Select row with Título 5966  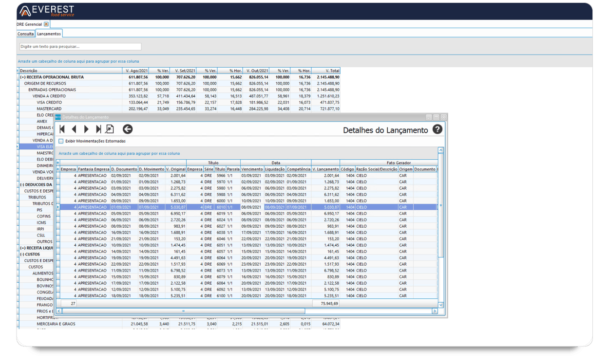pos(248,176)
